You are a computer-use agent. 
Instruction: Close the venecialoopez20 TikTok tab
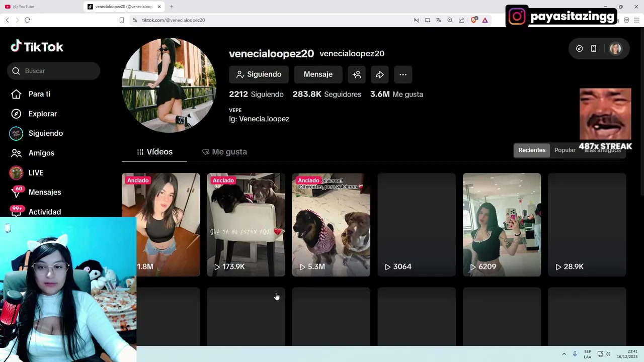coord(159,7)
